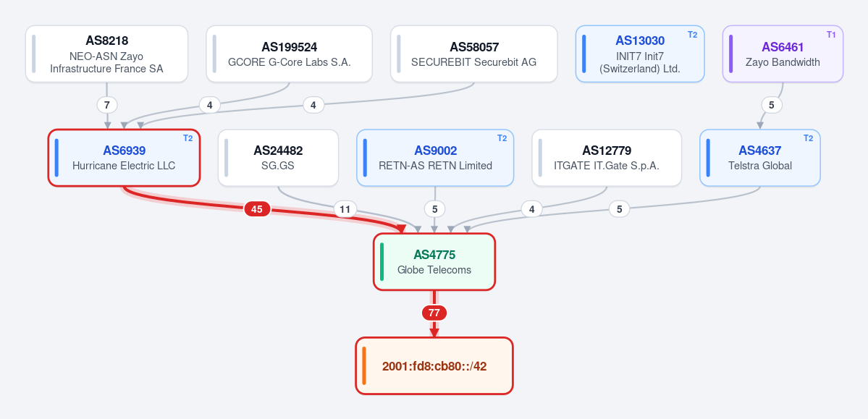Image resolution: width=868 pixels, height=419 pixels.
Task: Select the AS199524 GCORE node
Action: [289, 54]
